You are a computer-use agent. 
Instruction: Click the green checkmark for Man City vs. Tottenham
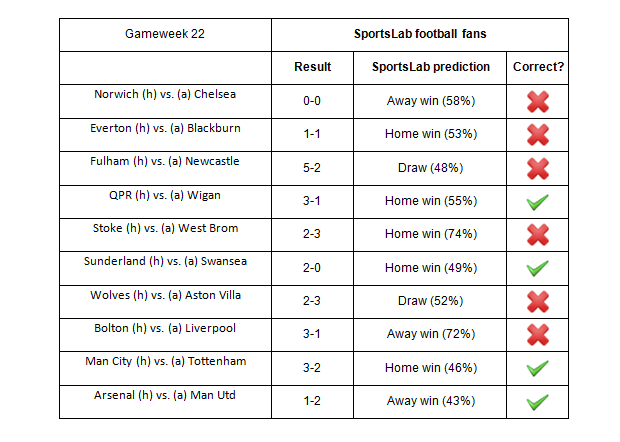click(x=537, y=368)
